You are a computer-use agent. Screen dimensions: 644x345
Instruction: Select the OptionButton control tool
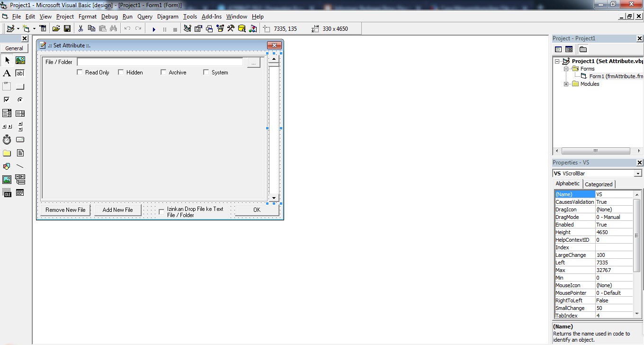[x=20, y=100]
